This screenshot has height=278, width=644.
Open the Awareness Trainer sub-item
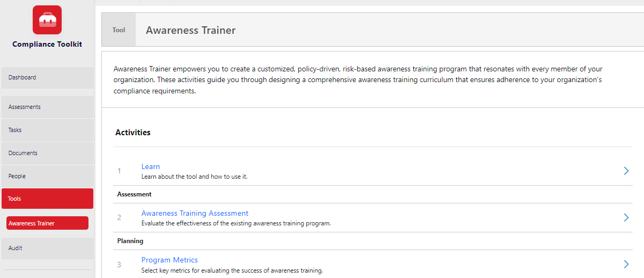point(47,223)
